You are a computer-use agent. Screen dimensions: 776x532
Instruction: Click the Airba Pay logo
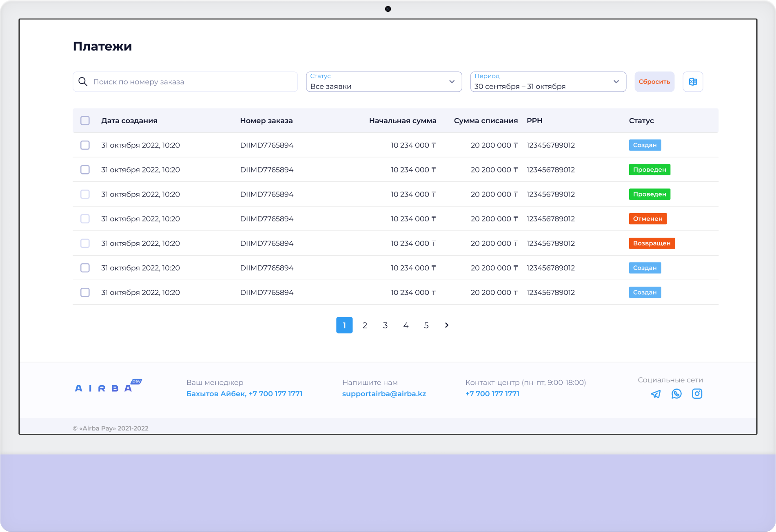pyautogui.click(x=108, y=386)
